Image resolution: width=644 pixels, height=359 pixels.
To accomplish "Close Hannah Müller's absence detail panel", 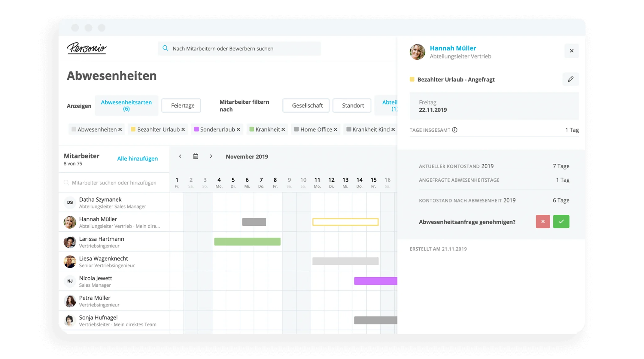I will pos(571,50).
